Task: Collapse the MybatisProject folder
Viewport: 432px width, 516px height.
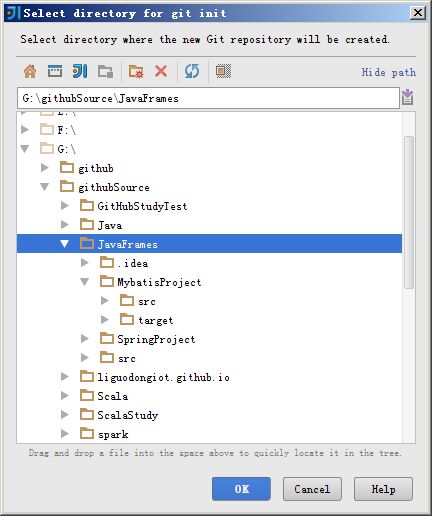Action: coord(85,282)
